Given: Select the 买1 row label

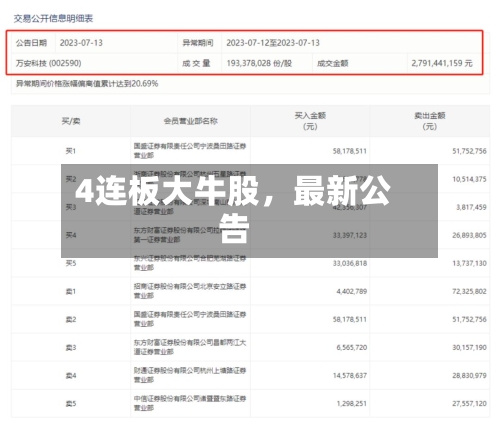Looking at the screenshot, I should tap(71, 151).
